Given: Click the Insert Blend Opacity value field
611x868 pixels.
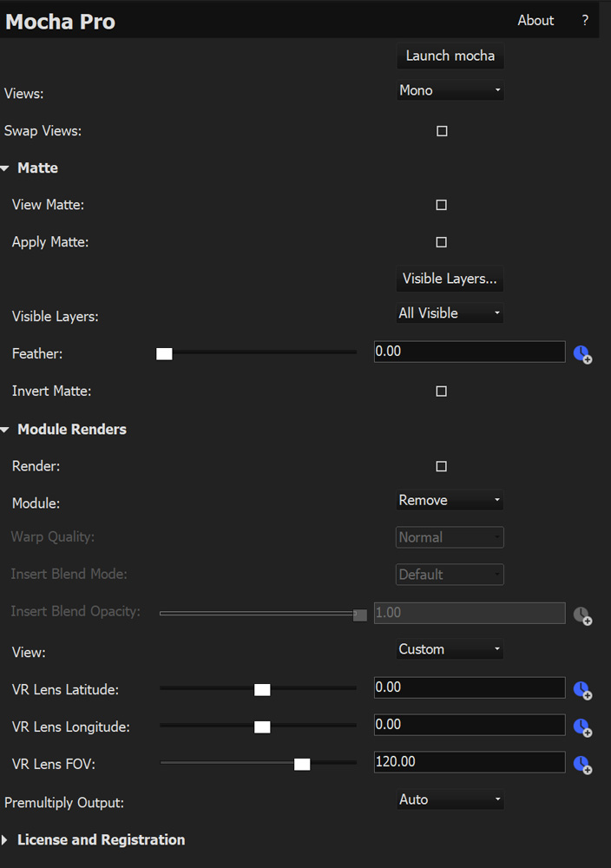Looking at the screenshot, I should click(470, 613).
